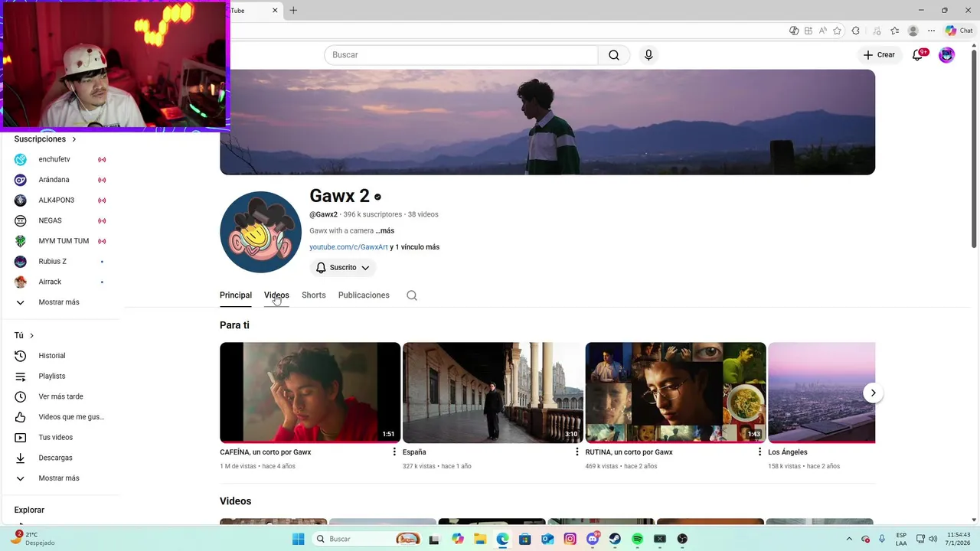980x551 pixels.
Task: Open Tú section chevron
Action: [x=31, y=335]
